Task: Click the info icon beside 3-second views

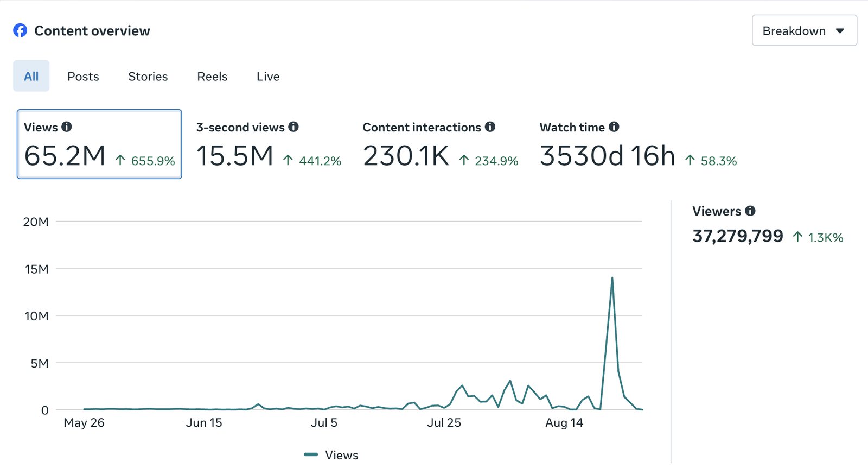Action: coord(293,127)
